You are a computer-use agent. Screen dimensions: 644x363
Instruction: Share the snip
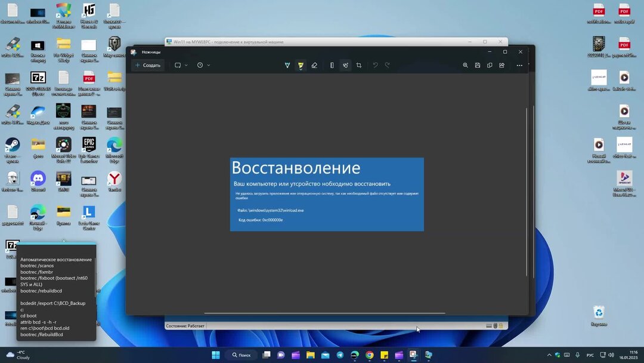(x=501, y=65)
